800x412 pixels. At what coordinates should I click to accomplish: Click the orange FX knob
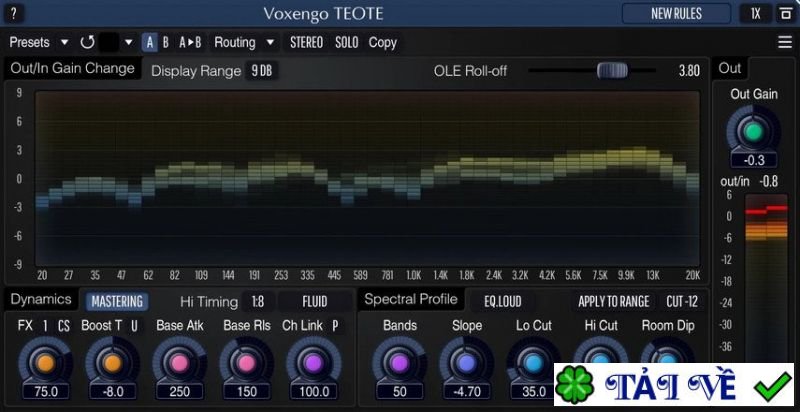pos(45,363)
